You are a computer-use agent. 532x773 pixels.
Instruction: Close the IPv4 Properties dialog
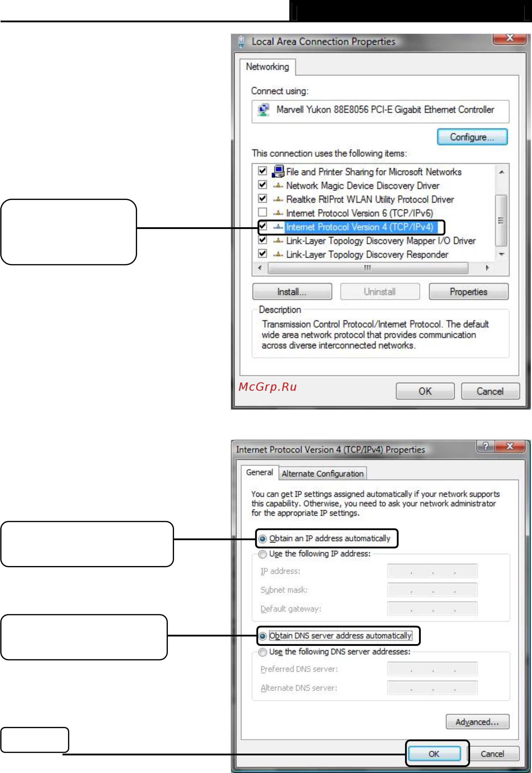509,446
